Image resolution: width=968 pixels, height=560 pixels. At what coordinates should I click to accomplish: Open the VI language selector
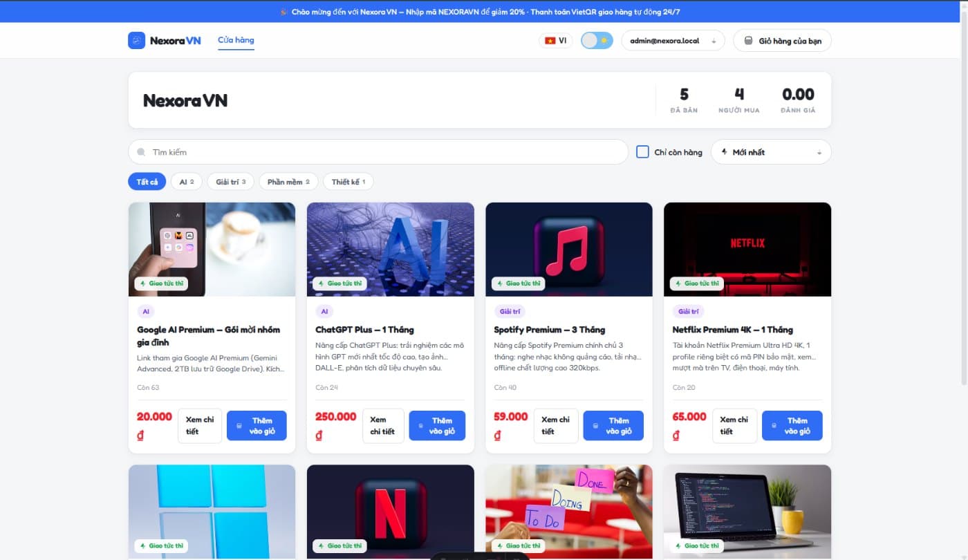[x=556, y=41]
